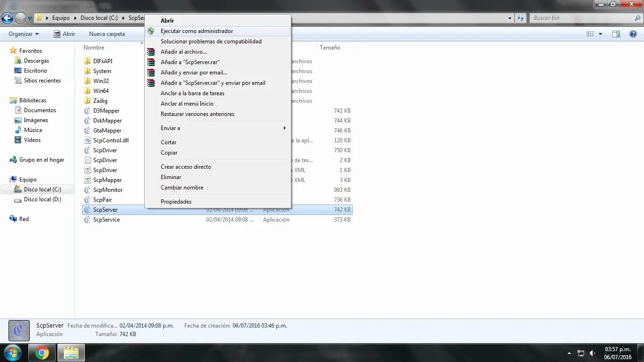Open the recent pages history dropdown arrow

coord(30,18)
